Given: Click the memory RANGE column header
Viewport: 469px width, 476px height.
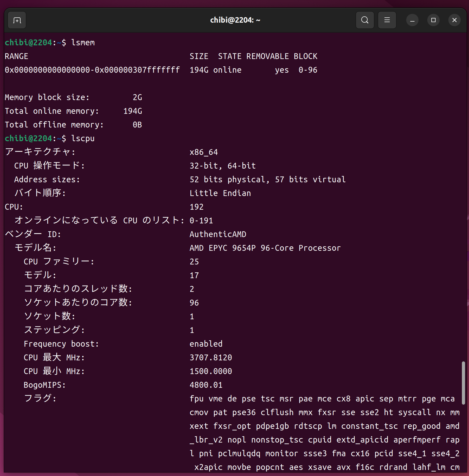Looking at the screenshot, I should [16, 56].
